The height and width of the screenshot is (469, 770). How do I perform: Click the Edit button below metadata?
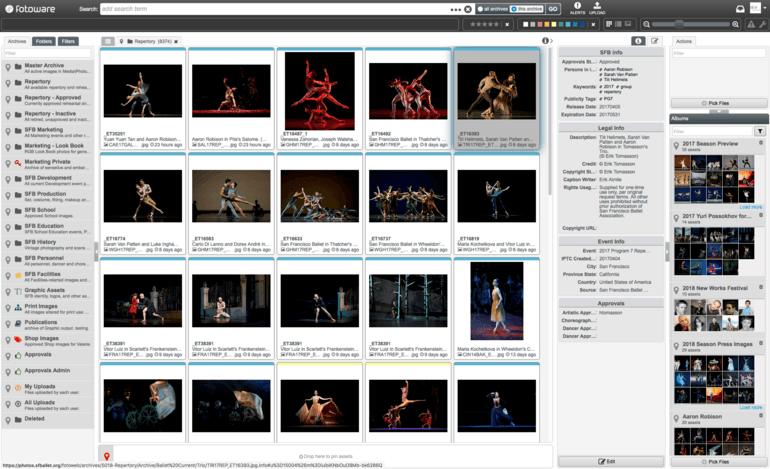tap(609, 461)
